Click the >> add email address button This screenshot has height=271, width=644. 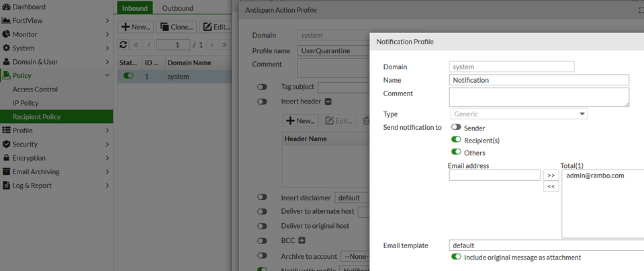[551, 175]
